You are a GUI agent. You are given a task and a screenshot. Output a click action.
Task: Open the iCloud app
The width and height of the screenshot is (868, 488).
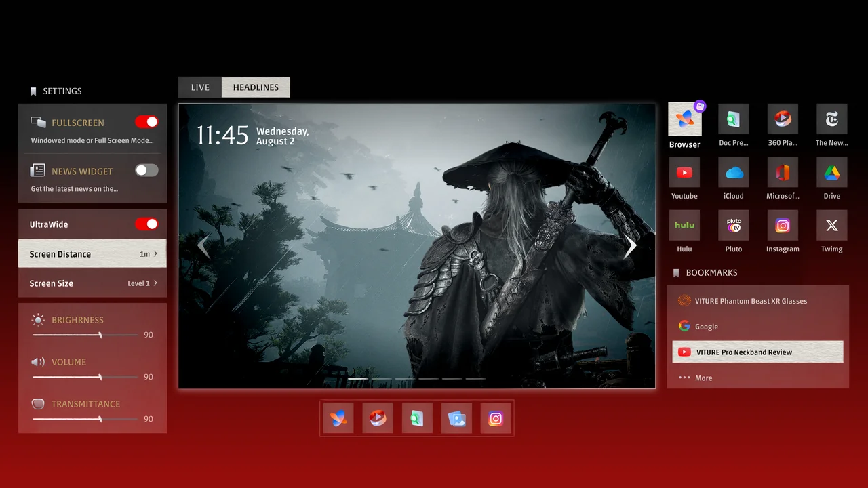[734, 172]
